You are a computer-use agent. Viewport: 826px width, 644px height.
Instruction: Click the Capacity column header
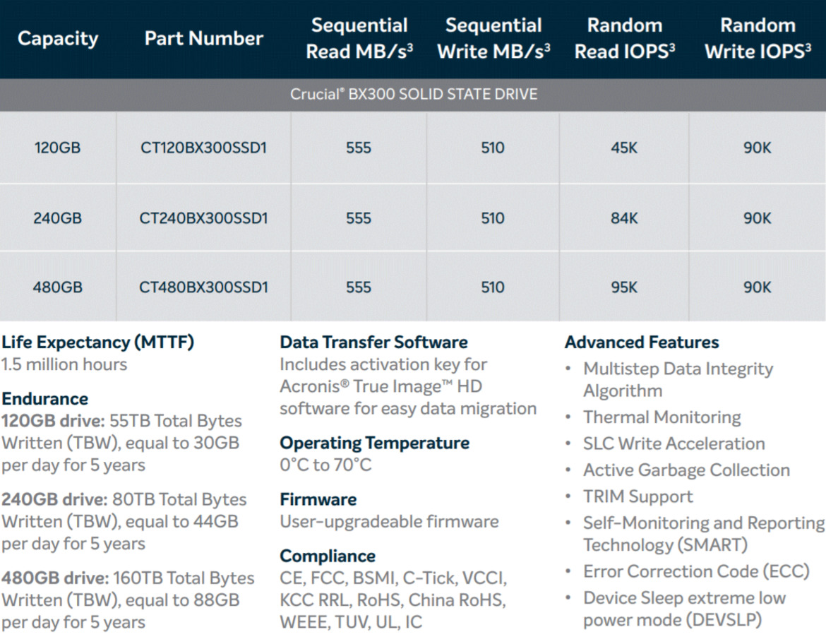pos(58,38)
